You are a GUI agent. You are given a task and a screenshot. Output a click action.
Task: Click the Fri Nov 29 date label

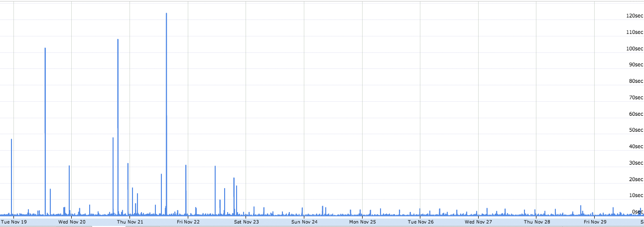(x=595, y=222)
